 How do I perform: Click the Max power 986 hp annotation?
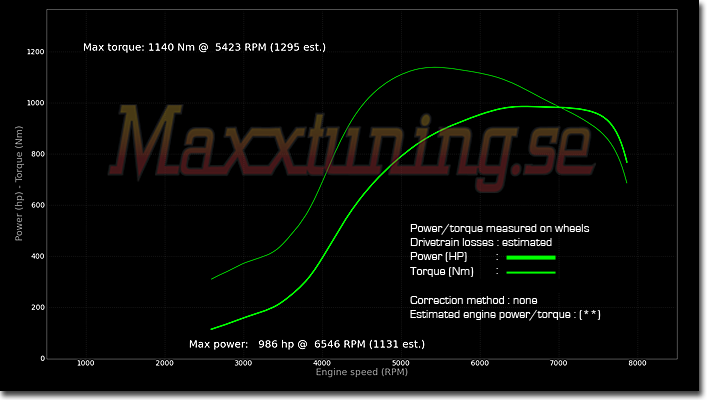(307, 344)
